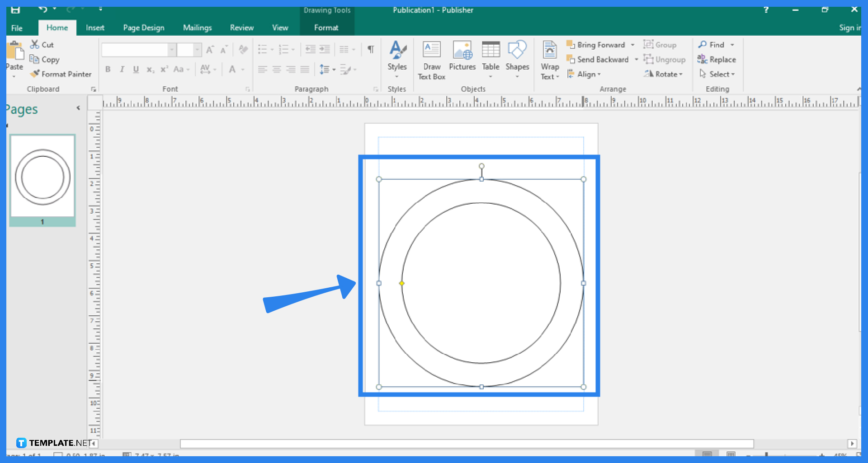Open the font size dropdown

point(197,49)
